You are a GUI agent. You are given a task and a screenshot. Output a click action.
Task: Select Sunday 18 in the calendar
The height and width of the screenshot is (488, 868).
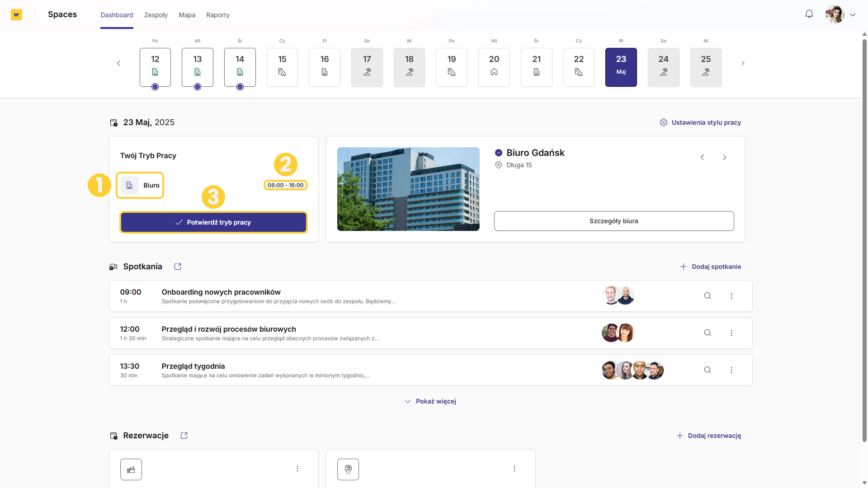[x=409, y=67]
